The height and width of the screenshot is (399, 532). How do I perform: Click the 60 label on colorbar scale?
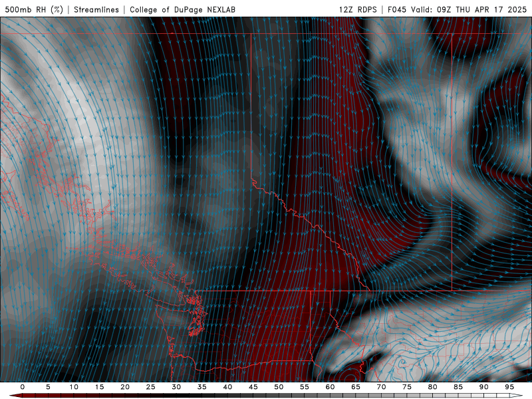click(330, 387)
